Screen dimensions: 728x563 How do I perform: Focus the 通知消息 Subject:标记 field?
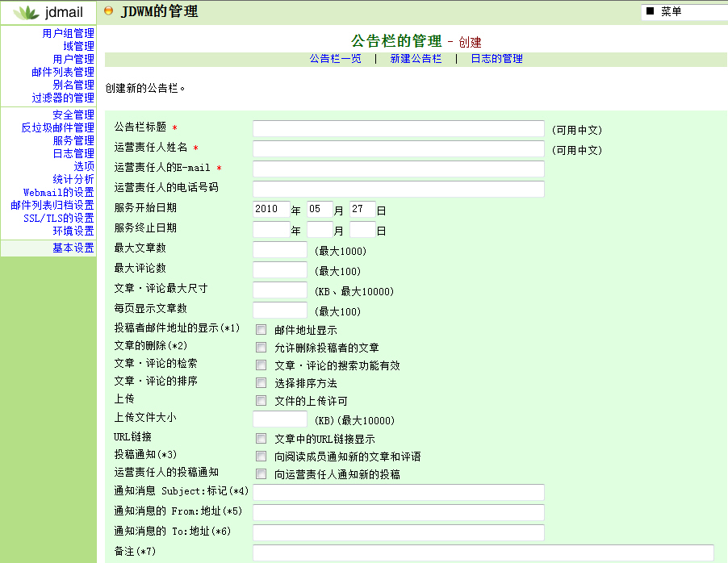399,493
